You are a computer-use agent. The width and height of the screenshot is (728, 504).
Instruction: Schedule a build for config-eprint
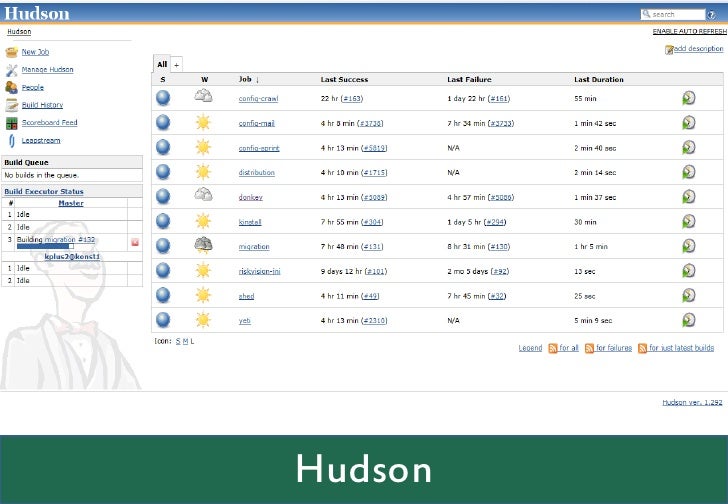tap(689, 147)
